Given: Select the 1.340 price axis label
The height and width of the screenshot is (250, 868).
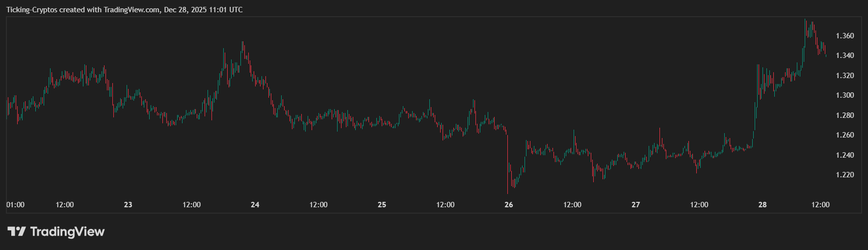Looking at the screenshot, I should 845,56.
